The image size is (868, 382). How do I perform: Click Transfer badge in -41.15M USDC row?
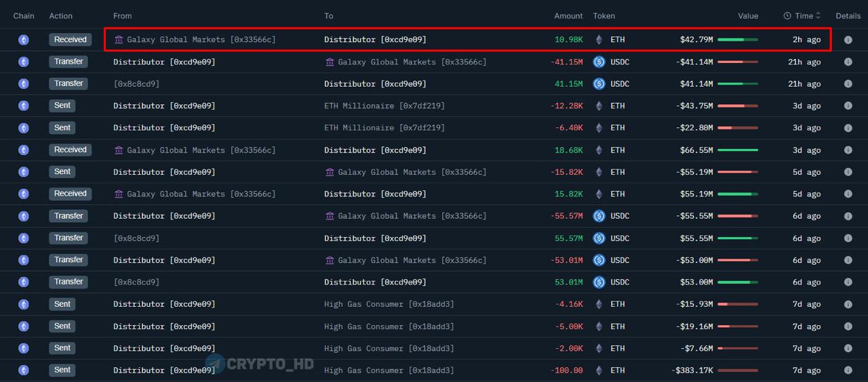(x=68, y=62)
